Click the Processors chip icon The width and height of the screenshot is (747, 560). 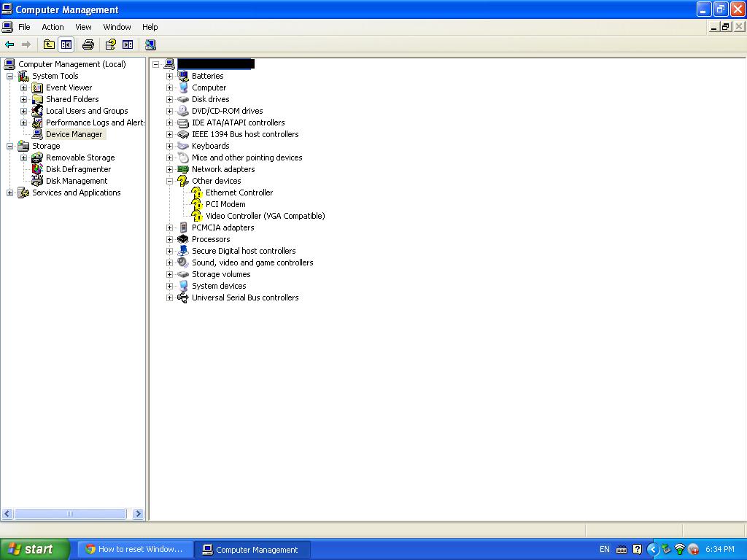click(x=183, y=239)
